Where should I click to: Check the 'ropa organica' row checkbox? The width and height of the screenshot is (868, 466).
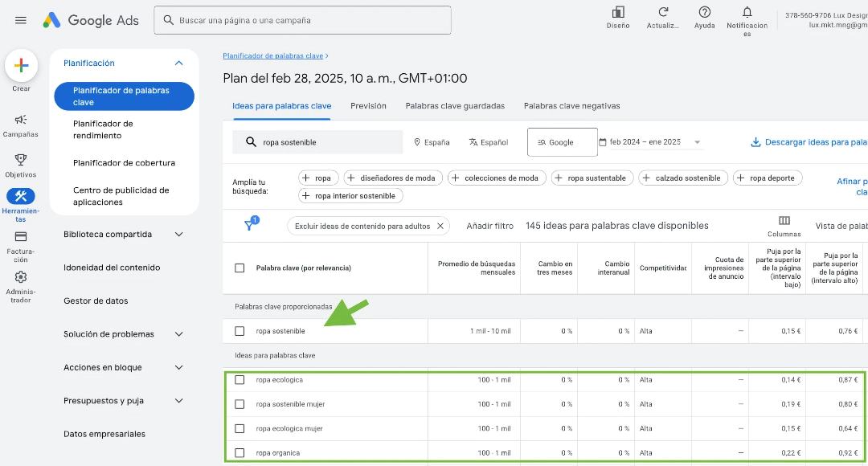(240, 452)
